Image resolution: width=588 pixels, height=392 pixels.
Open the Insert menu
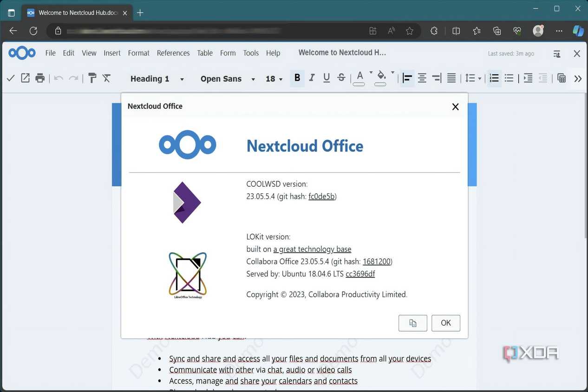click(x=112, y=53)
